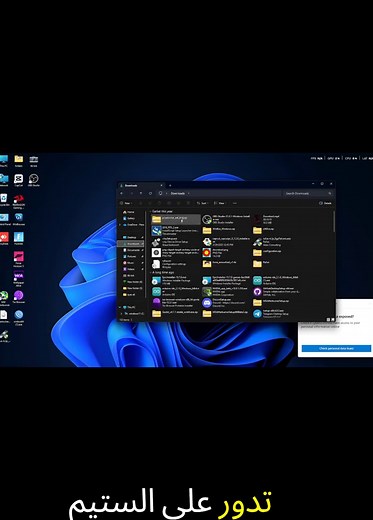The width and height of the screenshot is (373, 520).
Task: Go to Documents in the sidebar
Action: (132, 250)
